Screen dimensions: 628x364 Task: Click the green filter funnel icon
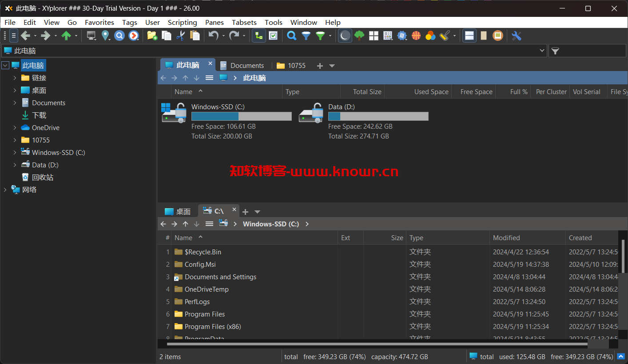tap(320, 36)
